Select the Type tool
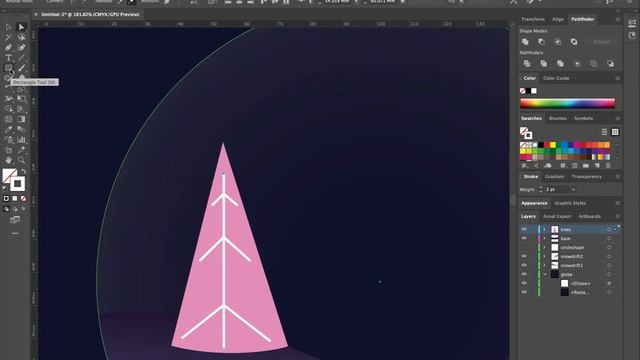The width and height of the screenshot is (640, 360). [9, 58]
